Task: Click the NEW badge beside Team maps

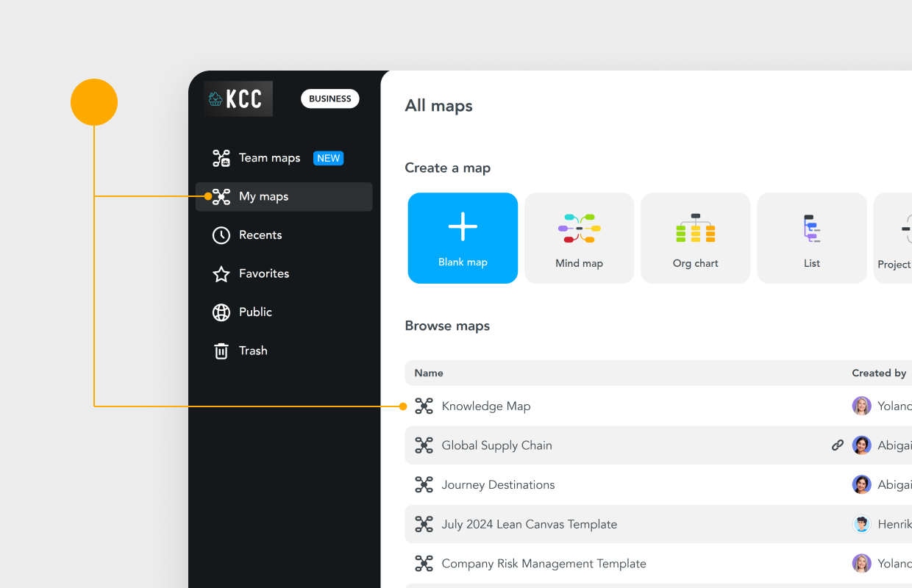Action: (x=328, y=158)
